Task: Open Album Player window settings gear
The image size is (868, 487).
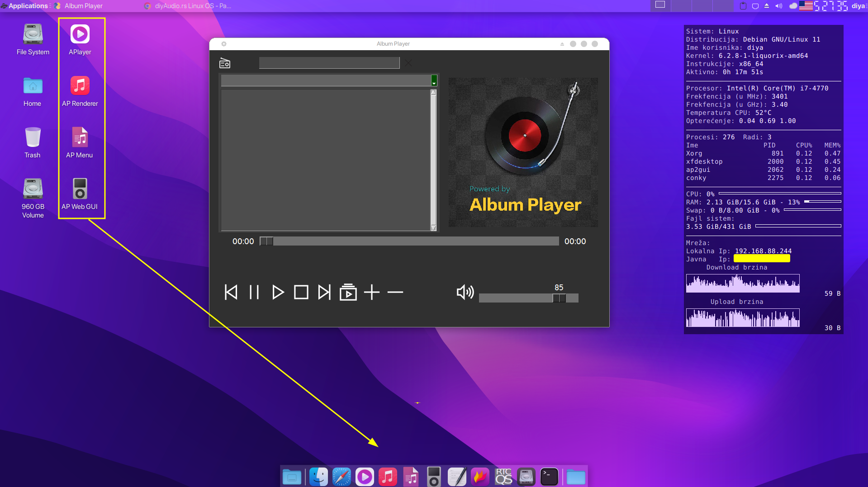Action: pyautogui.click(x=224, y=44)
